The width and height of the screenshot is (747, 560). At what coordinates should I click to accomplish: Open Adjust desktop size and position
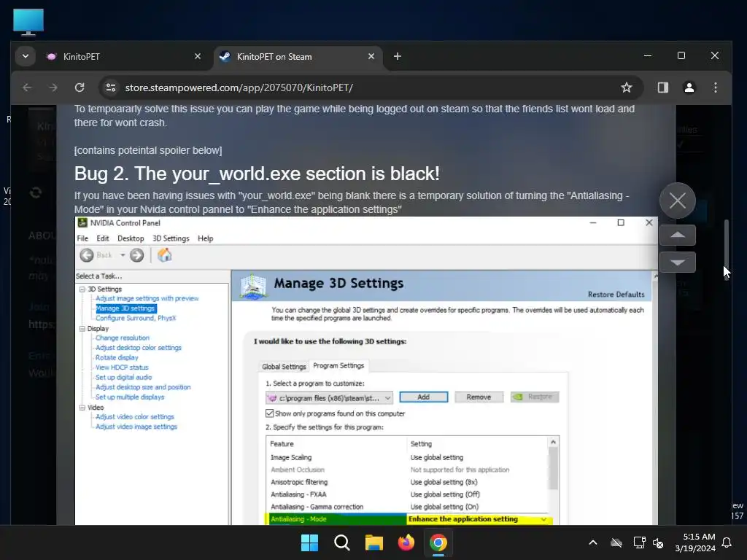(x=143, y=388)
